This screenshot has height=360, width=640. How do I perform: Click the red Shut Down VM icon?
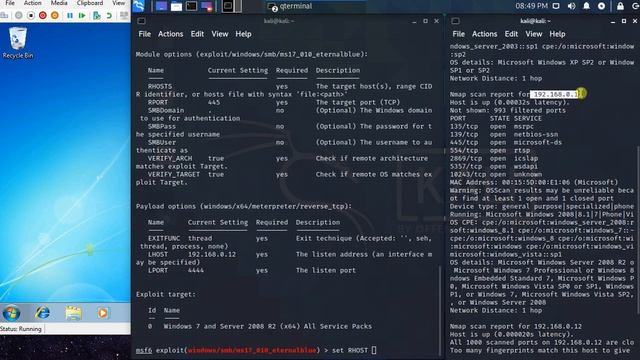point(43,16)
